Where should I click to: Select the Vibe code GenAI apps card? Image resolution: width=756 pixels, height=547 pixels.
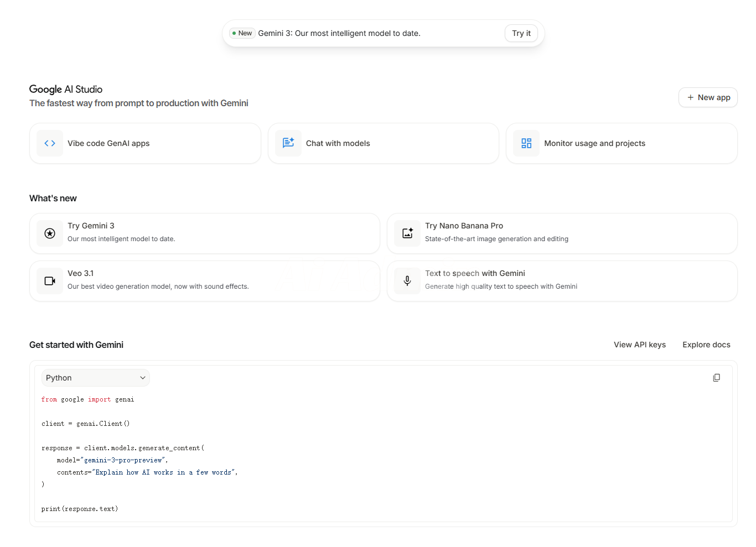(x=145, y=143)
